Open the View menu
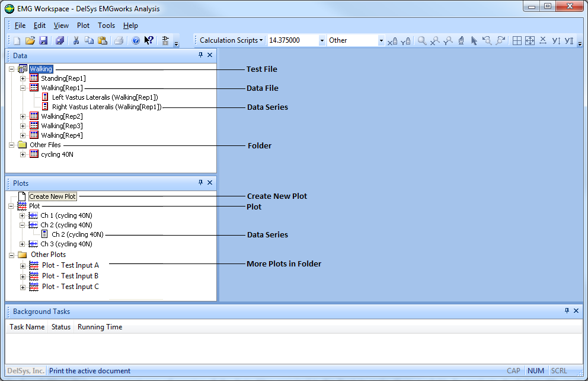 tap(61, 26)
